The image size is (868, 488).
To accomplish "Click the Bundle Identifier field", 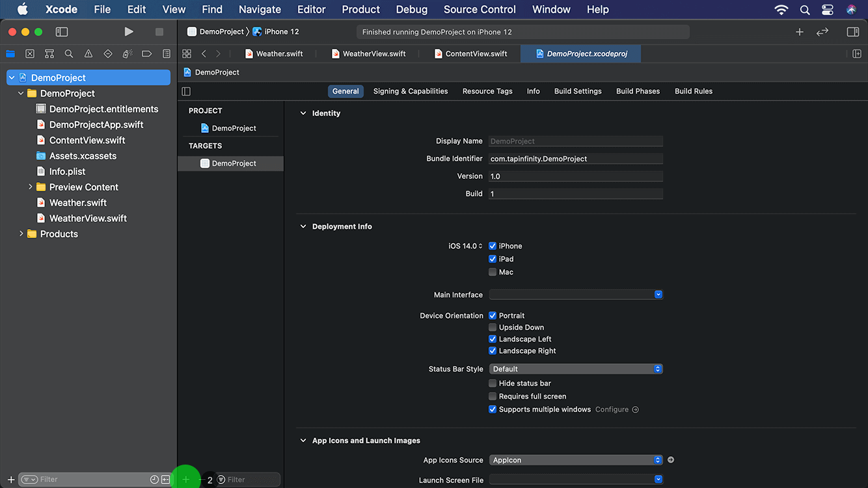I will coord(576,159).
